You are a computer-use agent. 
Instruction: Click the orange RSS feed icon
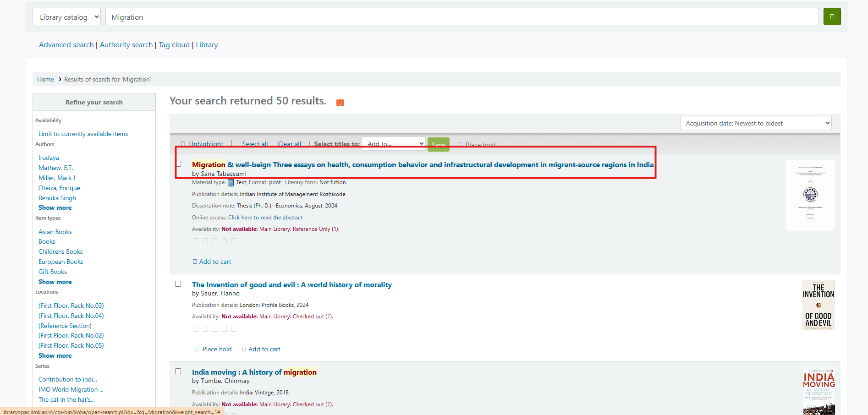[340, 103]
